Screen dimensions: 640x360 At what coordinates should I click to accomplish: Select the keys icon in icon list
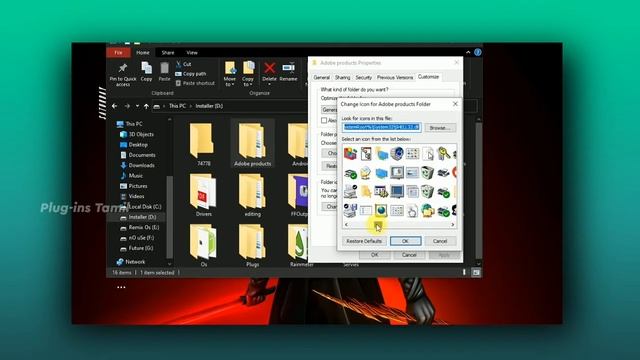[443, 153]
